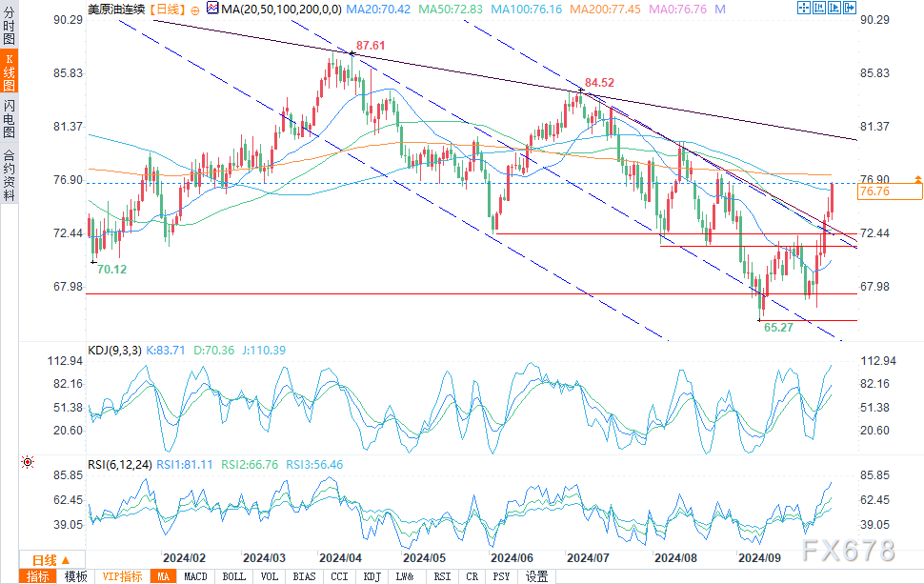Image resolution: width=924 pixels, height=584 pixels.
Task: Switch to the 分时图 side tab
Action: click(9, 26)
